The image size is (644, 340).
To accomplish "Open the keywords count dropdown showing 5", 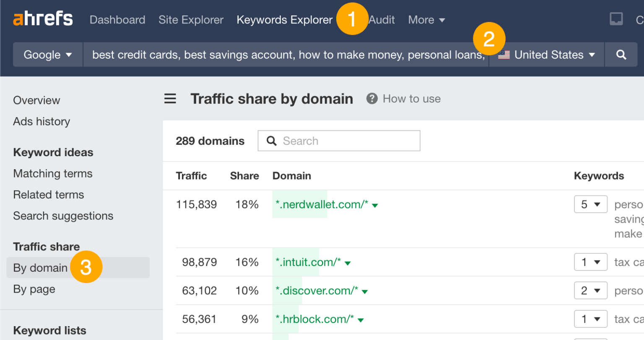I will [x=590, y=204].
